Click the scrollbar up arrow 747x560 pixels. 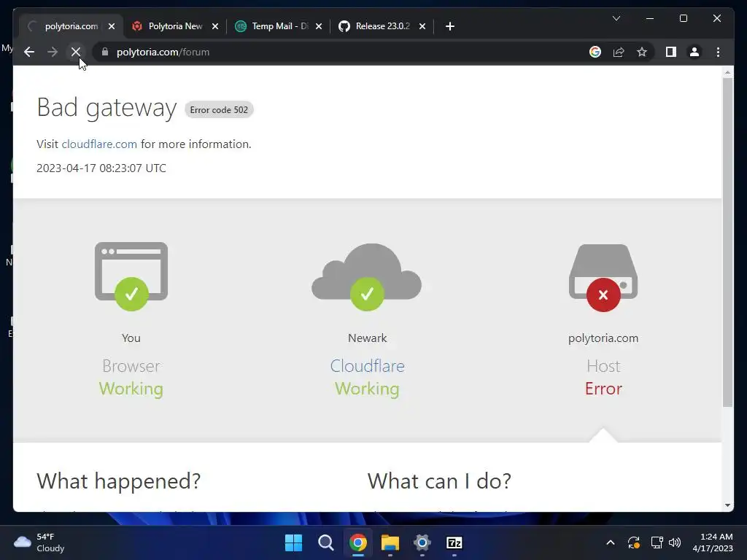727,72
